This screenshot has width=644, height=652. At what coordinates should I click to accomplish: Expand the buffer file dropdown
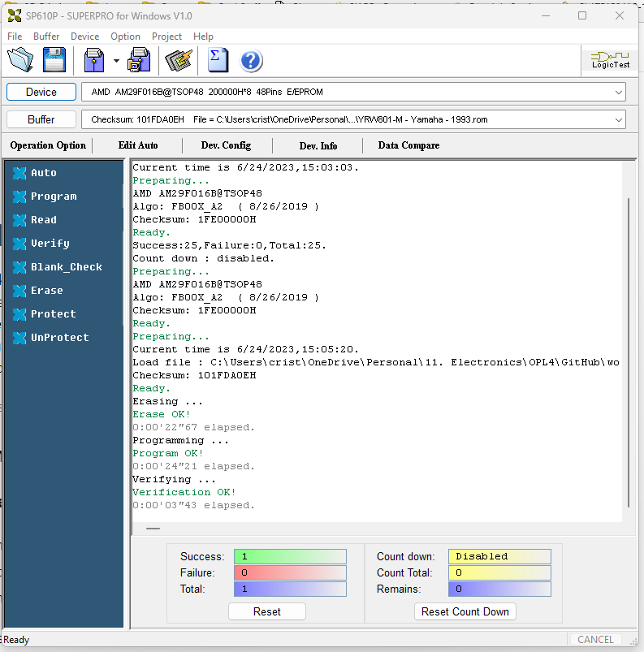coord(619,120)
